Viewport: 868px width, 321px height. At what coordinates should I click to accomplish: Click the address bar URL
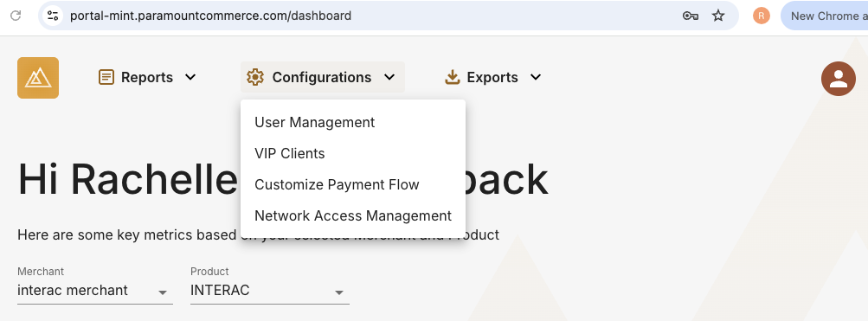click(x=210, y=16)
